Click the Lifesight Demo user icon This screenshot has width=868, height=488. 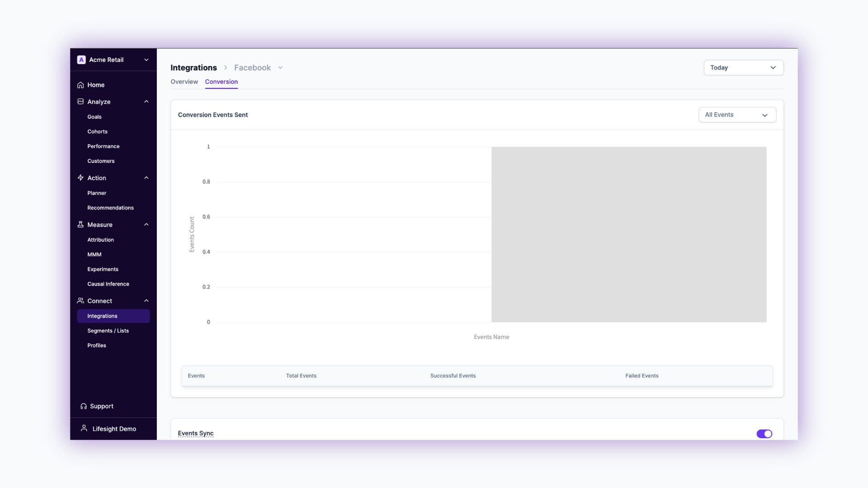[84, 428]
